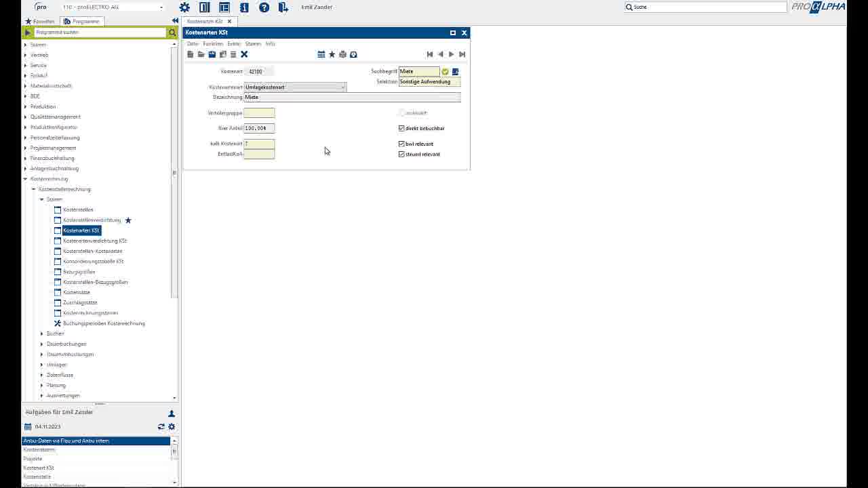Click the new record icon in Kostenarten toolbar

coord(191,54)
